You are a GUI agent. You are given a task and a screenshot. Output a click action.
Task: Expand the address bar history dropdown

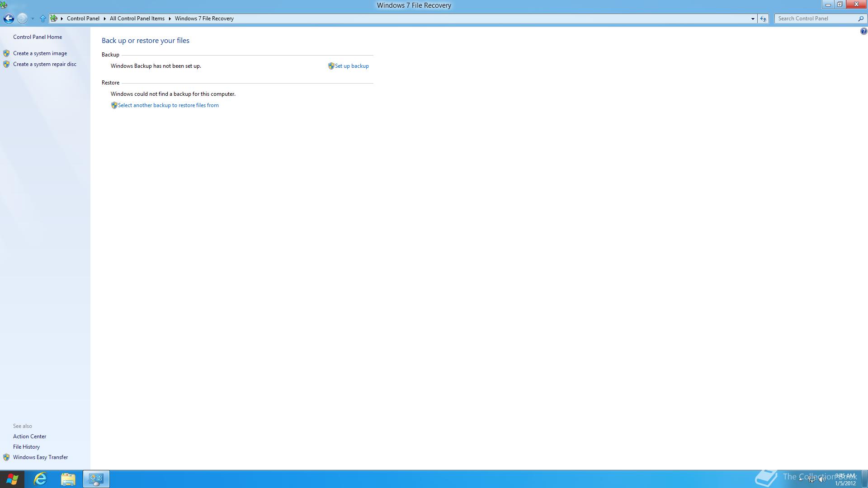click(x=753, y=19)
